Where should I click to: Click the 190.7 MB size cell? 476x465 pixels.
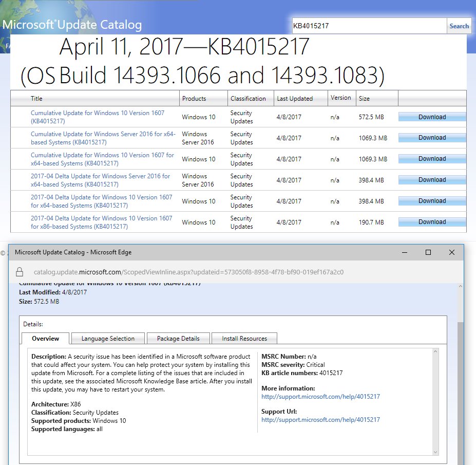[371, 222]
